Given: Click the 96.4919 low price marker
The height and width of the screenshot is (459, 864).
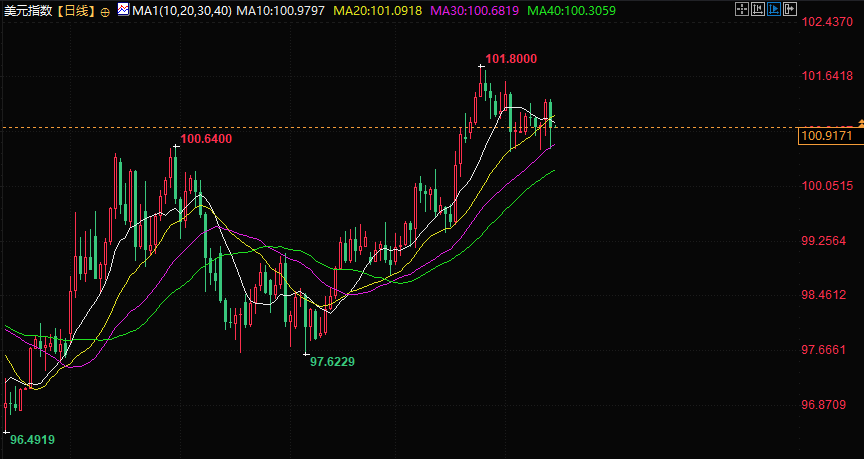Looking at the screenshot, I should click(x=33, y=440).
